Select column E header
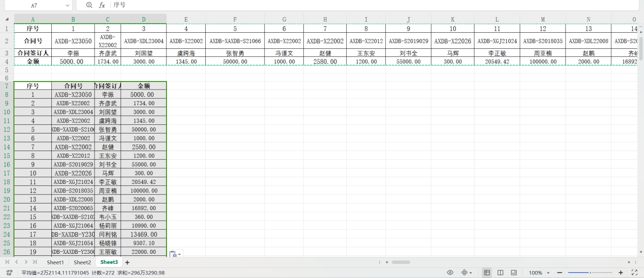Viewport: 644px width, 278px height. pos(186,19)
